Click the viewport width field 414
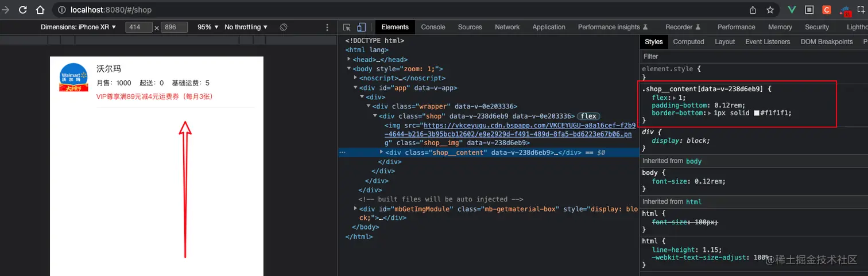 139,27
